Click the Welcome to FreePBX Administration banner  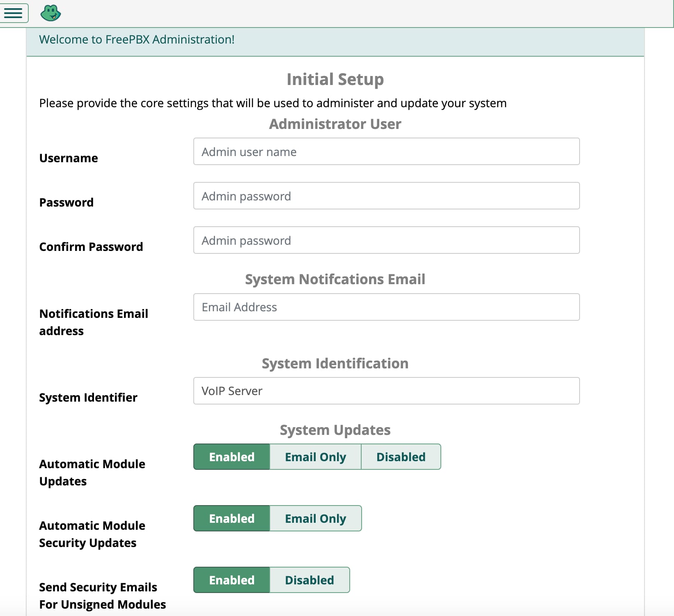pos(137,39)
